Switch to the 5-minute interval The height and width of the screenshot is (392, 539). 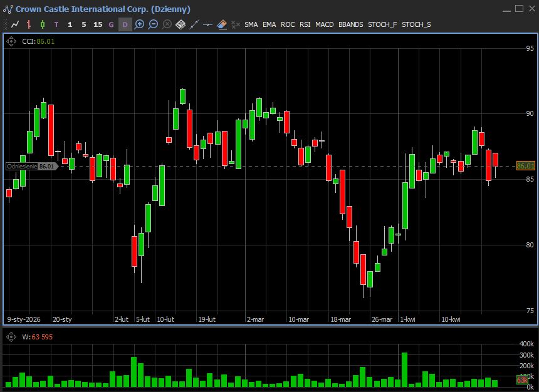coord(84,24)
